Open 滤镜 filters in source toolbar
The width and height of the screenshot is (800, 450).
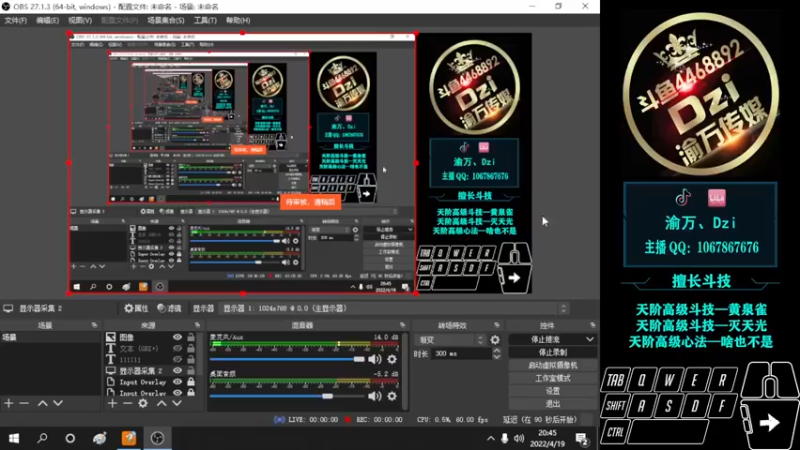(x=169, y=308)
